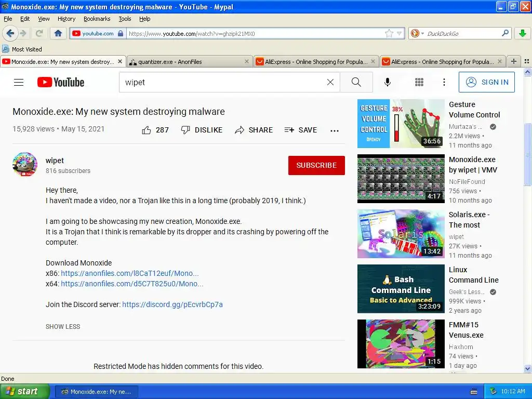Open the File menu
The width and height of the screenshot is (532, 399).
[8, 19]
